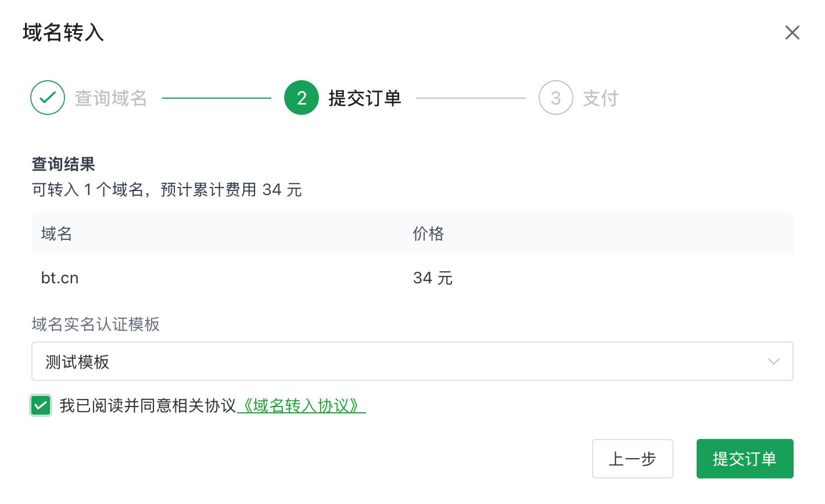Image resolution: width=825 pixels, height=504 pixels.
Task: Click the dropdown chevron on the template selector
Action: (x=773, y=361)
